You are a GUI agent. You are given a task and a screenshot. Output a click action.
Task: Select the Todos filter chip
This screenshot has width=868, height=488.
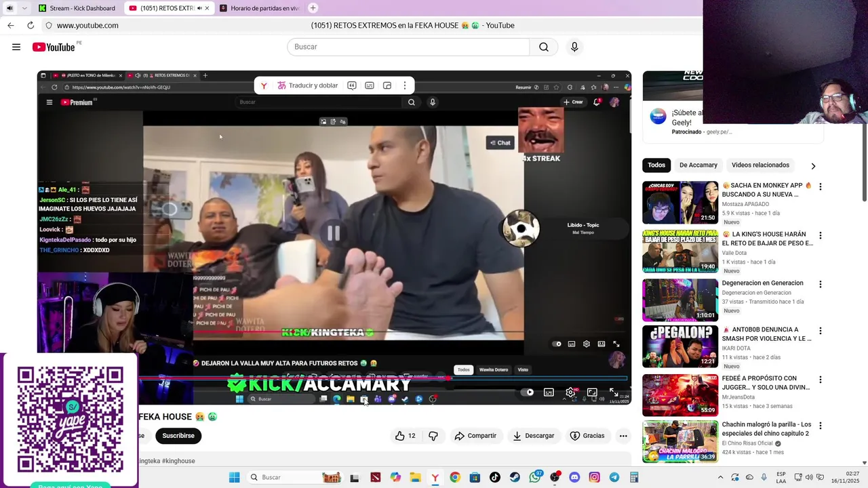coord(656,165)
